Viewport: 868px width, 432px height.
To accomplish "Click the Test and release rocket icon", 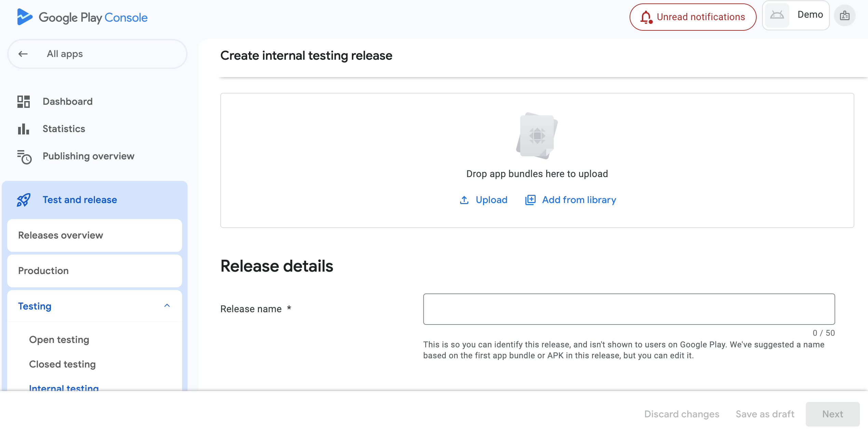I will (x=23, y=200).
